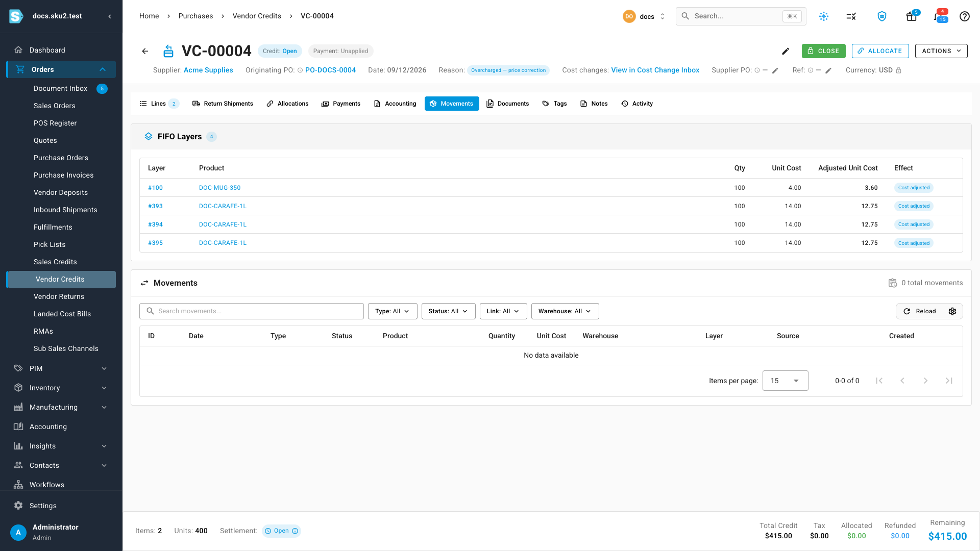Open the shield security icon
This screenshot has width=980, height=551.
[x=882, y=16]
